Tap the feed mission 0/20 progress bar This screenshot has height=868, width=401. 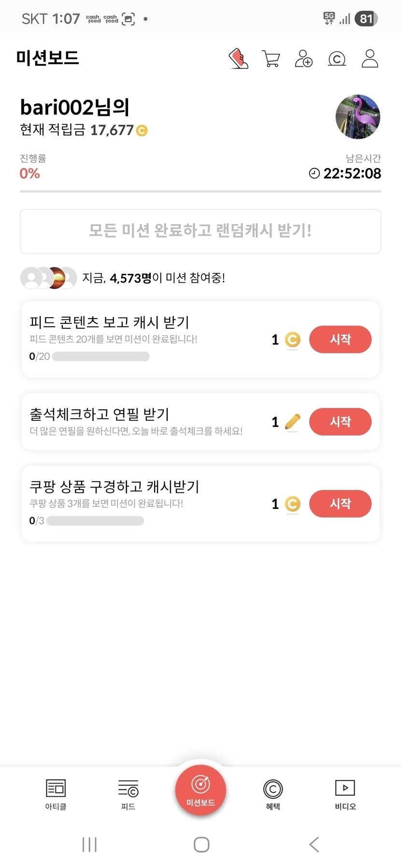100,357
